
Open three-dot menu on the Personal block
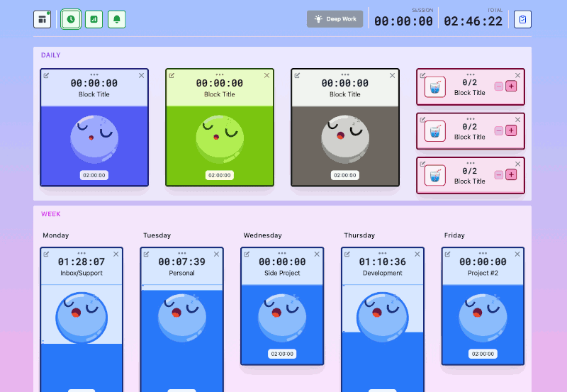pyautogui.click(x=182, y=253)
